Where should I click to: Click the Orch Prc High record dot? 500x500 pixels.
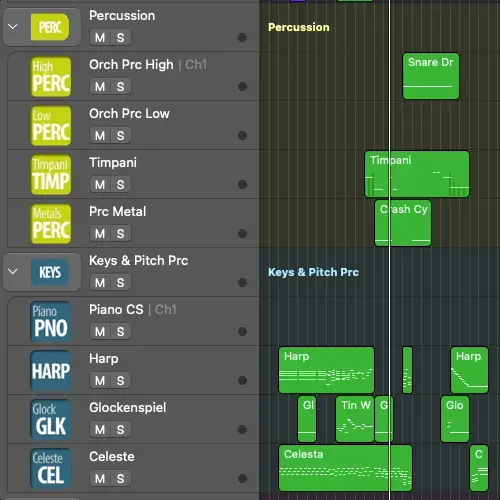click(x=242, y=87)
